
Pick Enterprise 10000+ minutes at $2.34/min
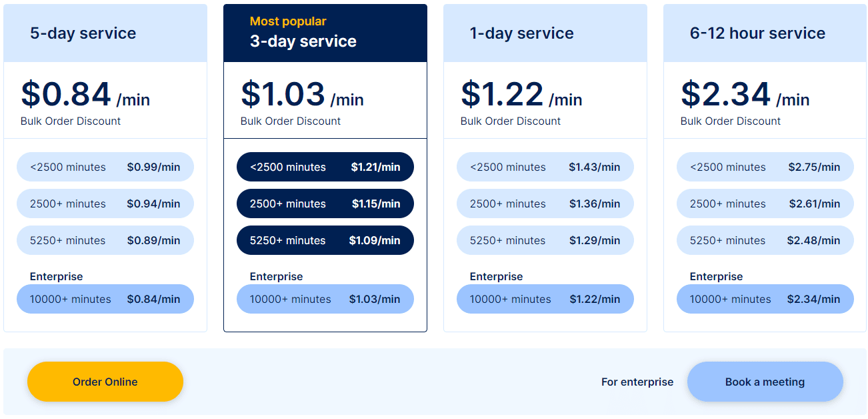[x=765, y=299]
